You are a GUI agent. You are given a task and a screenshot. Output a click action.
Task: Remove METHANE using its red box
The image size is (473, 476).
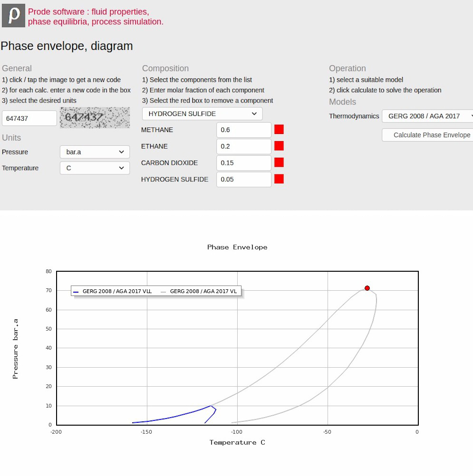pyautogui.click(x=279, y=129)
